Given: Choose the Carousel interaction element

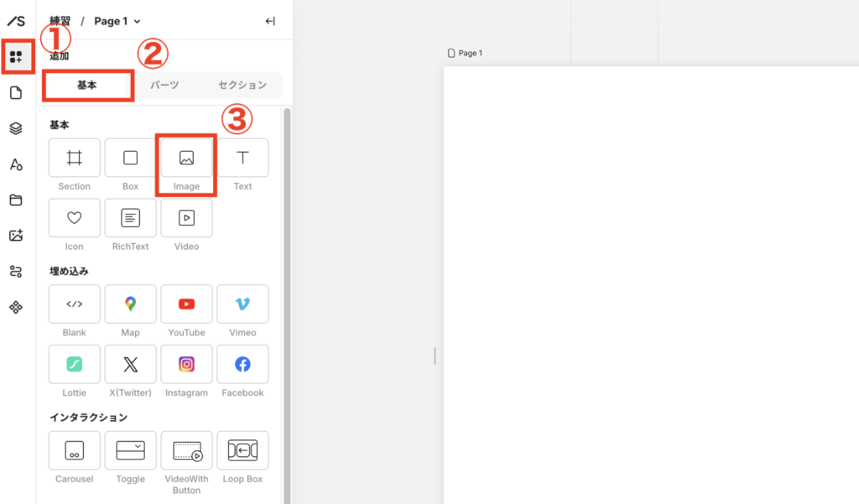Looking at the screenshot, I should (x=75, y=451).
